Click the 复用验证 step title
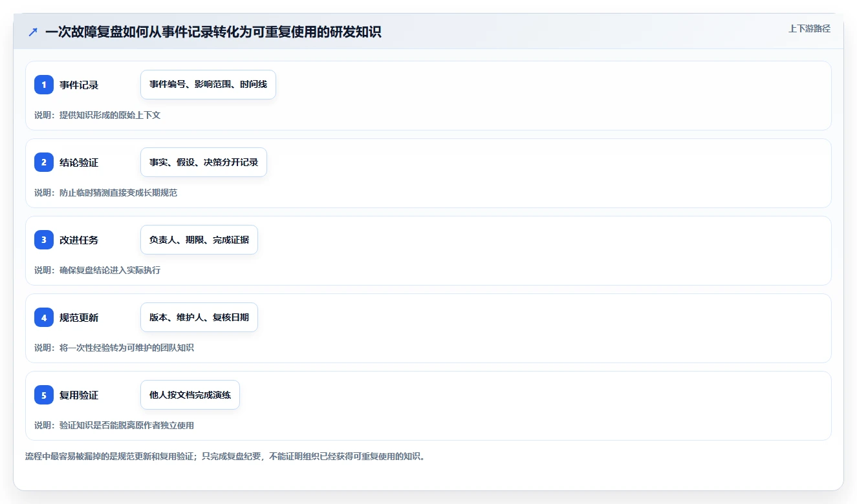The width and height of the screenshot is (857, 504). point(79,395)
